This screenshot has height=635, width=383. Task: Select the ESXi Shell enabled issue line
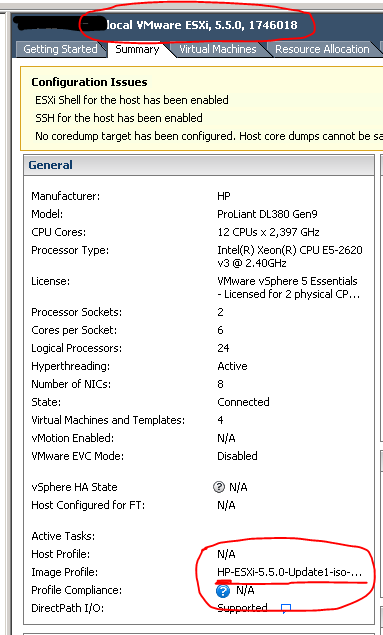click(132, 100)
